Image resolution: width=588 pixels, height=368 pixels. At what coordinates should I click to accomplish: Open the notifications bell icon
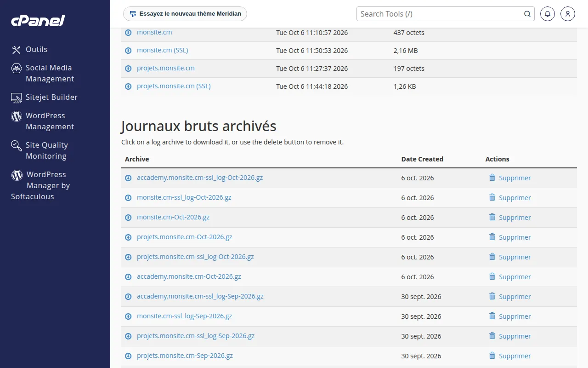[547, 14]
